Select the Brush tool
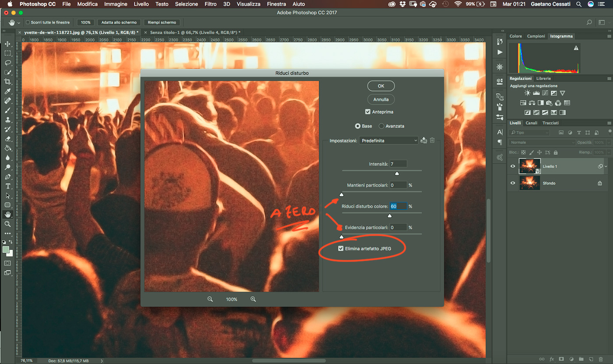The image size is (613, 364). 7,110
